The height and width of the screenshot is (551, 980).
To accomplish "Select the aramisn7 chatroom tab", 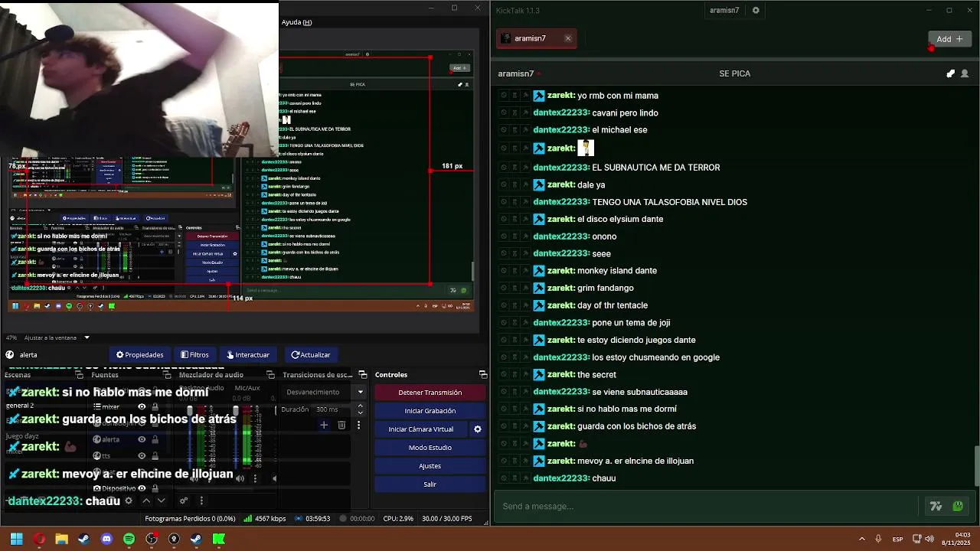I will [x=531, y=38].
